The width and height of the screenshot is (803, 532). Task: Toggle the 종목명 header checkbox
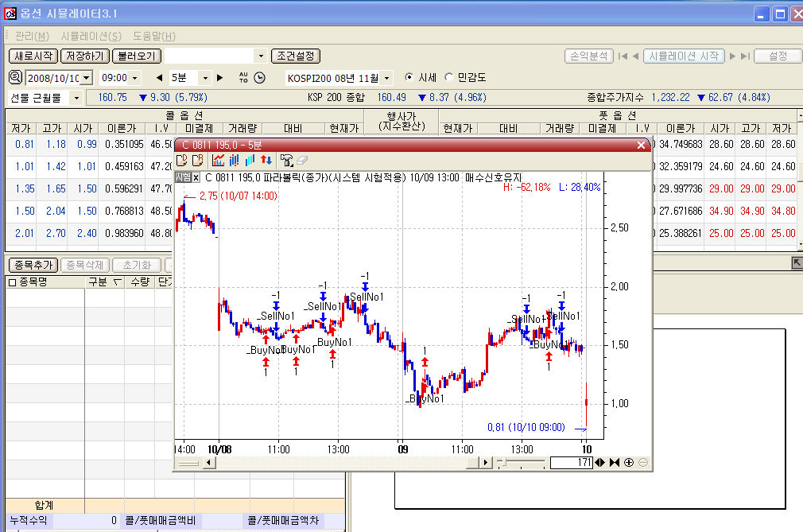click(12, 282)
